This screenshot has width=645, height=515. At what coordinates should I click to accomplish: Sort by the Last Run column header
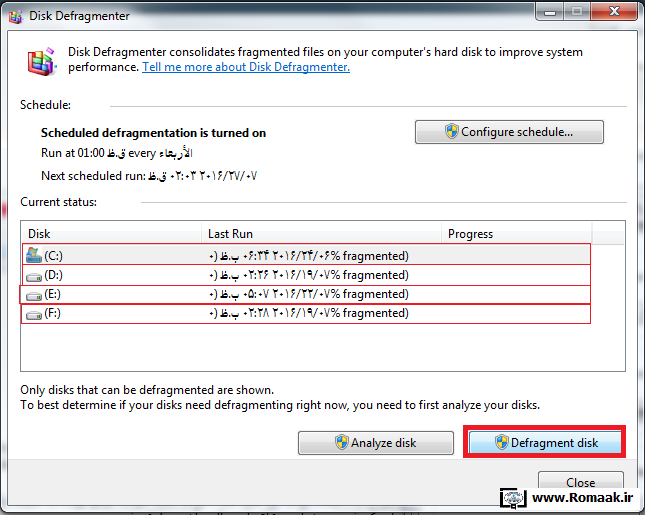click(x=321, y=234)
